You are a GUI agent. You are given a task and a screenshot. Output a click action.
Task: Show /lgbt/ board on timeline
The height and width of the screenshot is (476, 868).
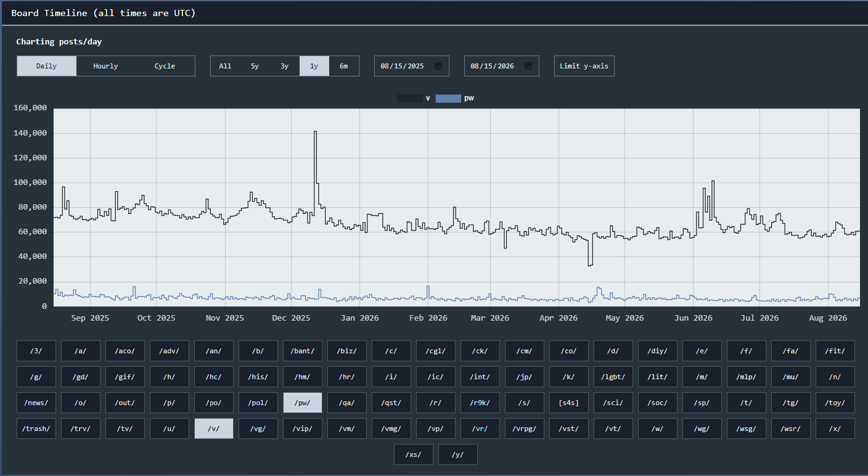coord(613,377)
